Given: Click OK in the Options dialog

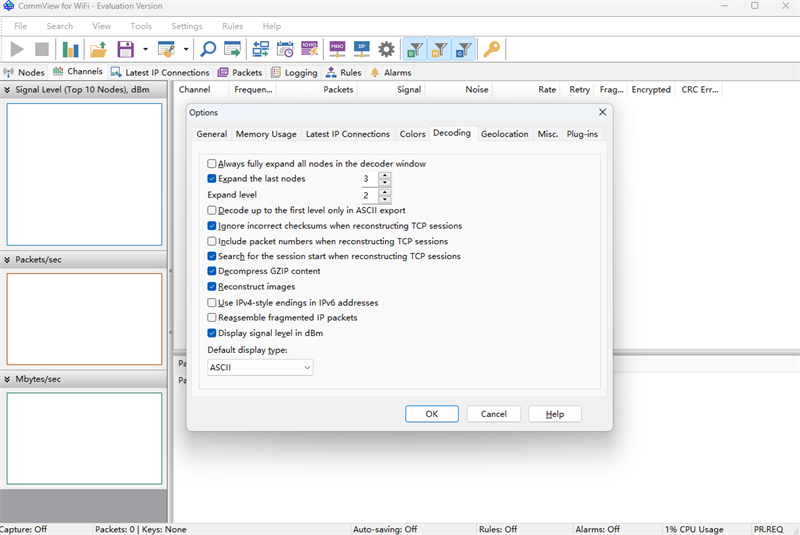Looking at the screenshot, I should coord(432,414).
